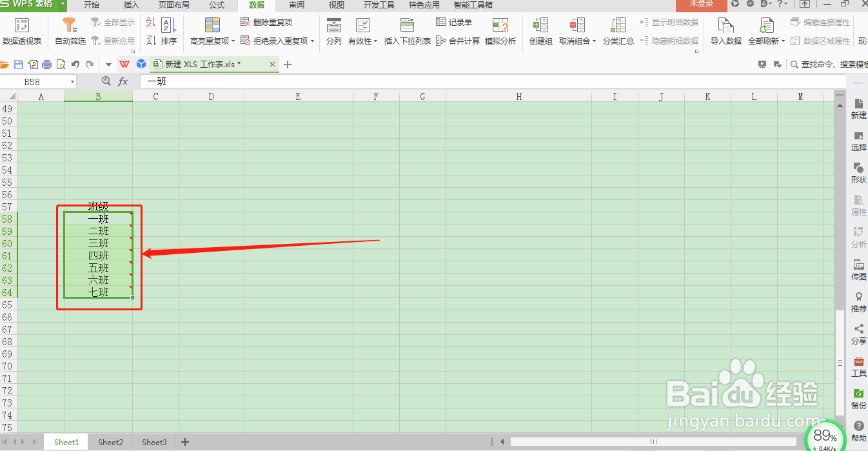868x451 pixels.
Task: Click 创建组 create group
Action: tap(540, 32)
